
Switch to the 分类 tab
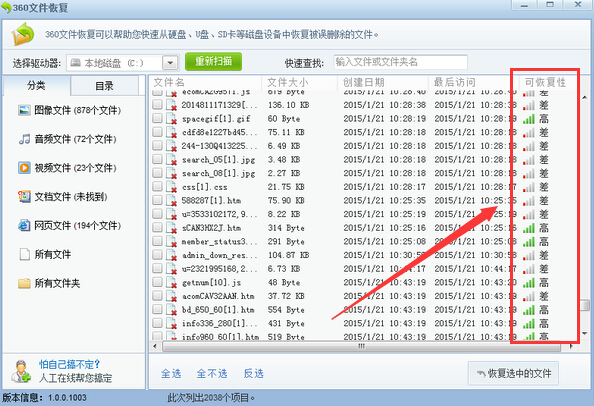[36, 86]
